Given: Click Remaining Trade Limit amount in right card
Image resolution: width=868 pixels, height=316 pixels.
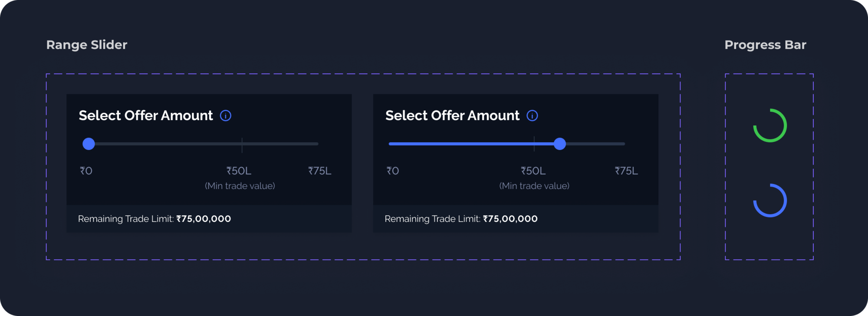Looking at the screenshot, I should point(510,219).
